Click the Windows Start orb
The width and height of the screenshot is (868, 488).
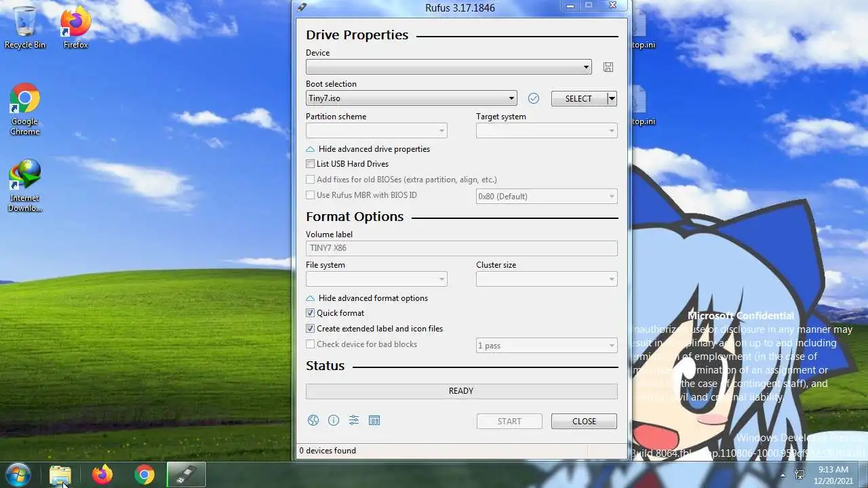tap(18, 474)
